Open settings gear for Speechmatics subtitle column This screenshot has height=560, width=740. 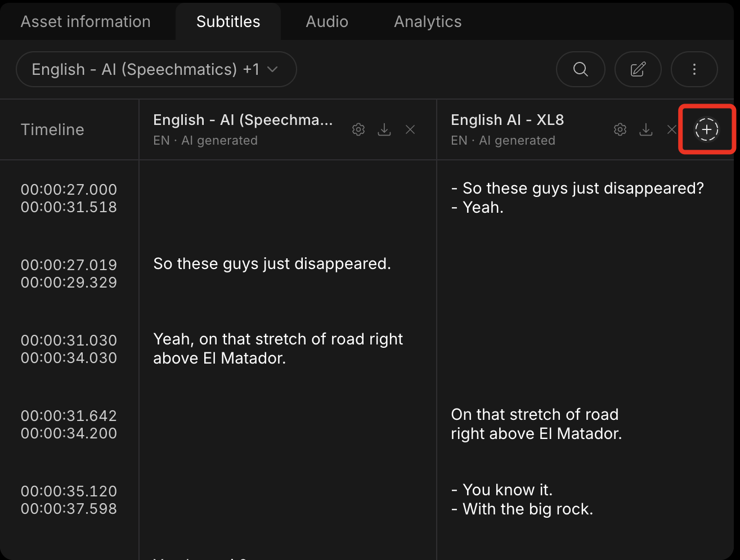(358, 129)
